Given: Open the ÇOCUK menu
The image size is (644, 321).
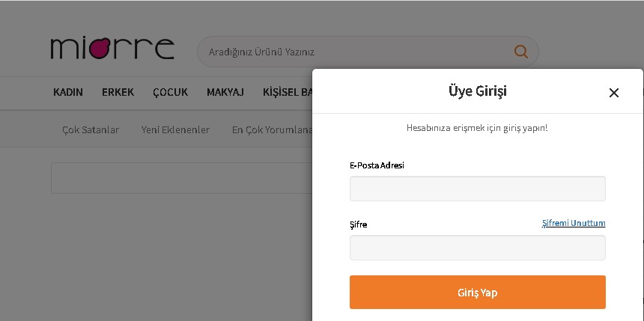Looking at the screenshot, I should click(171, 92).
